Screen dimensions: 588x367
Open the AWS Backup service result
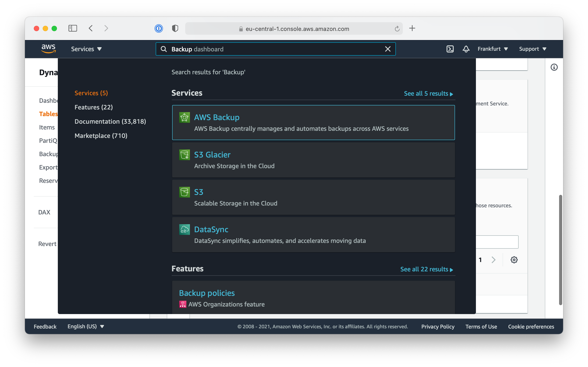313,123
